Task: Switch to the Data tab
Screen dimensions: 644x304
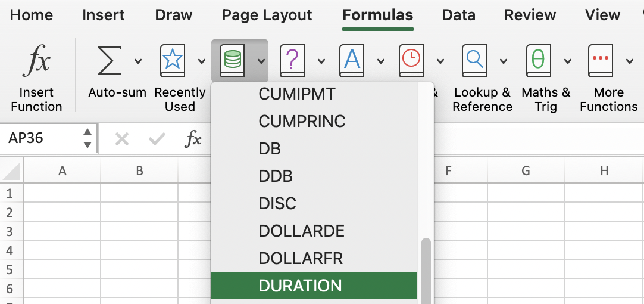Action: click(x=458, y=15)
